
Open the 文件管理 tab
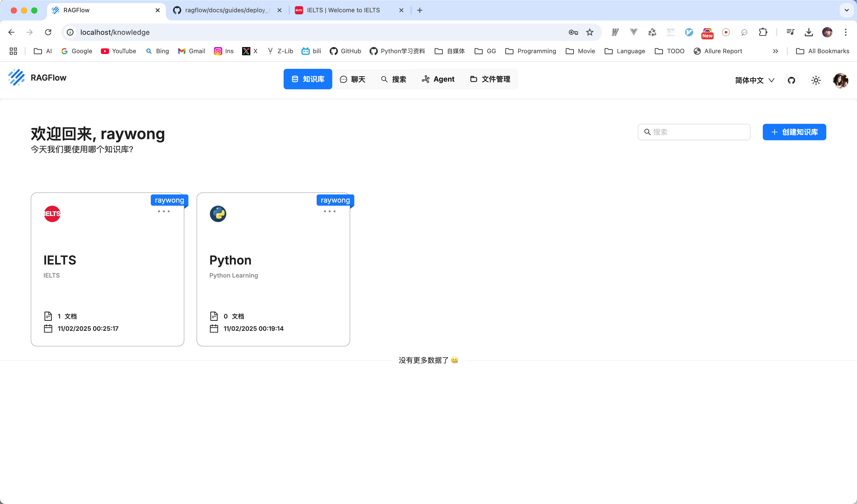[x=490, y=79]
